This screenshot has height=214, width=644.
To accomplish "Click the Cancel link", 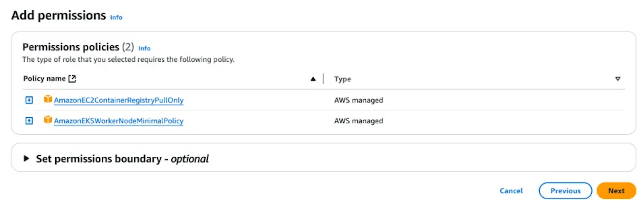I will pyautogui.click(x=511, y=191).
